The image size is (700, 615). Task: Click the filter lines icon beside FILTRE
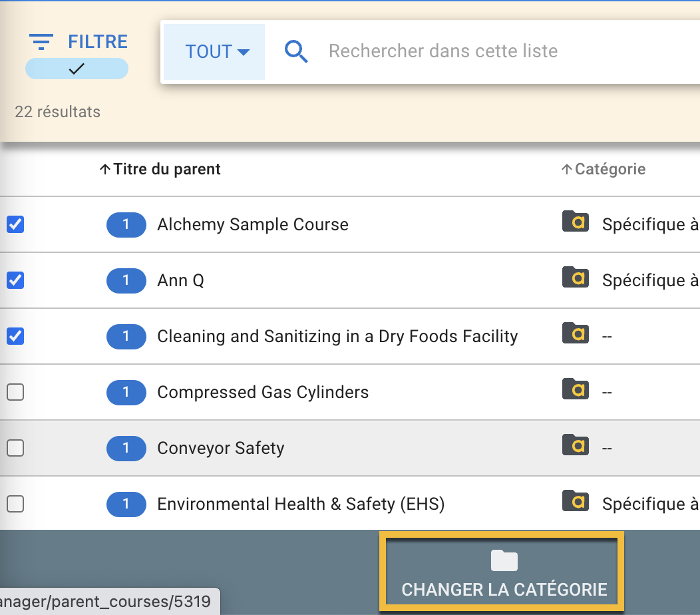(x=41, y=41)
